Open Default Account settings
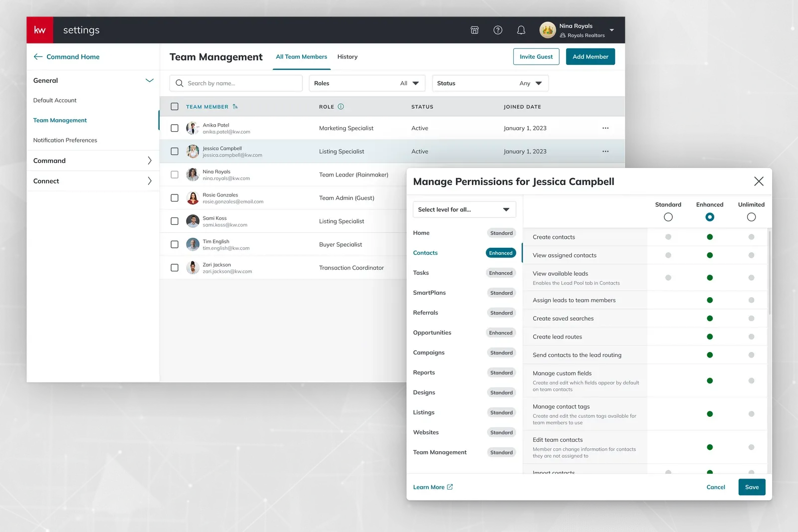 pyautogui.click(x=55, y=100)
